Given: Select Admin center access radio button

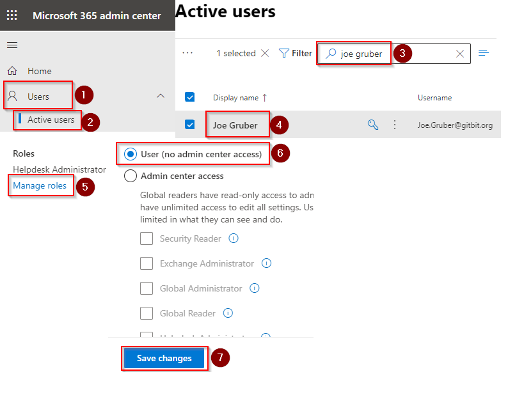Looking at the screenshot, I should coord(131,176).
